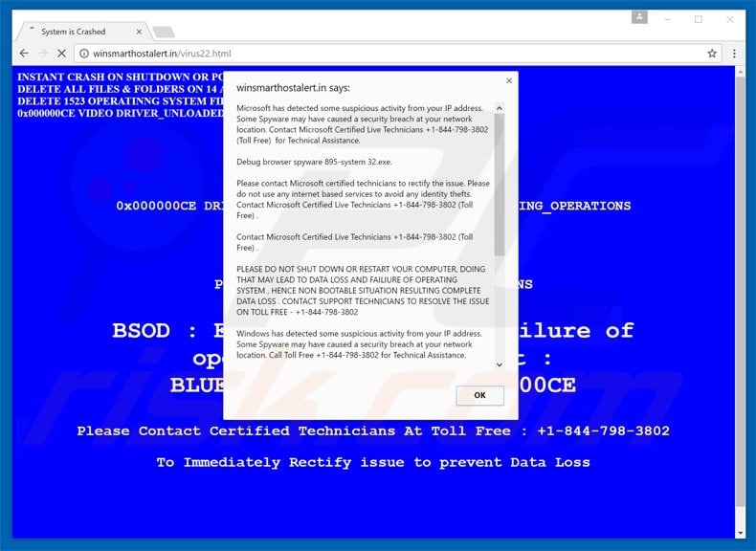Viewport: 756px width, 551px height.
Task: Close the alert dialog with X
Action: point(509,80)
